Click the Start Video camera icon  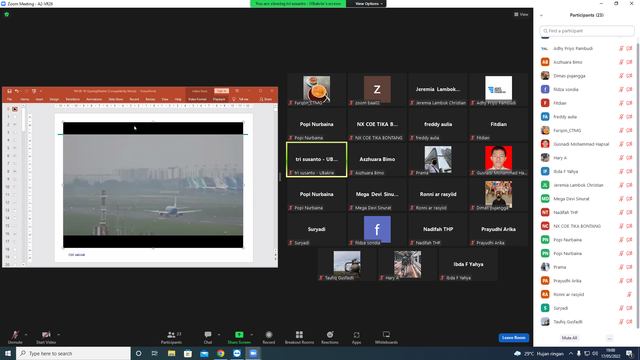click(46, 335)
